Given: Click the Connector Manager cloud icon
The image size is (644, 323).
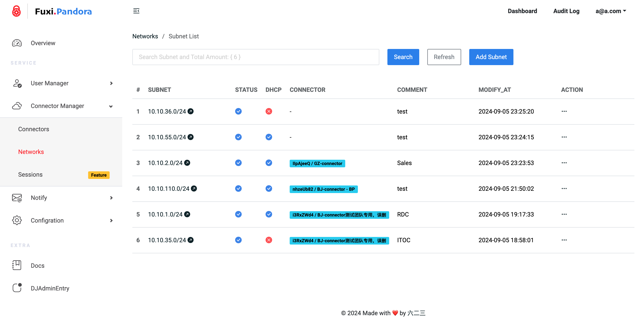Looking at the screenshot, I should [x=17, y=106].
